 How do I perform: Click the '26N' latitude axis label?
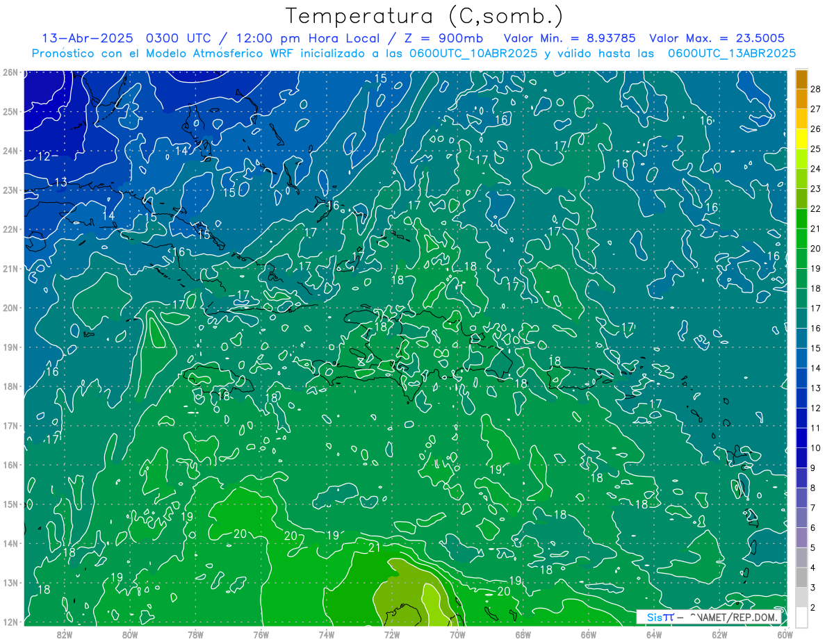point(10,72)
